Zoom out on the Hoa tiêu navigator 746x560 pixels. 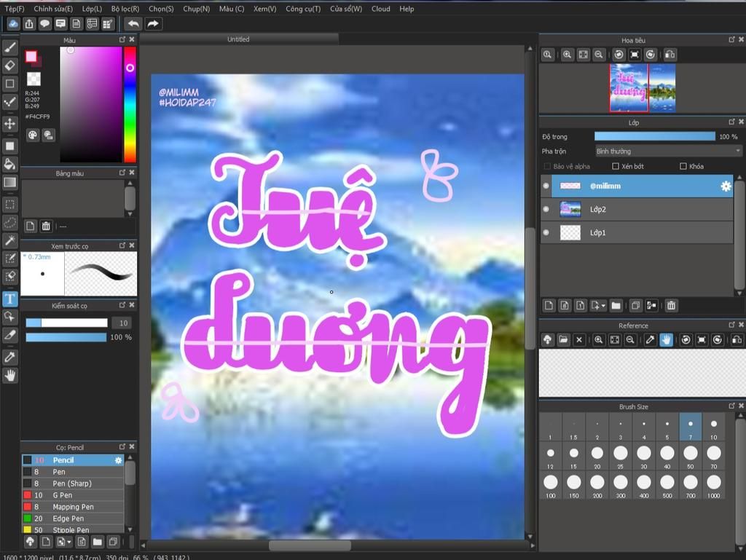pos(599,55)
